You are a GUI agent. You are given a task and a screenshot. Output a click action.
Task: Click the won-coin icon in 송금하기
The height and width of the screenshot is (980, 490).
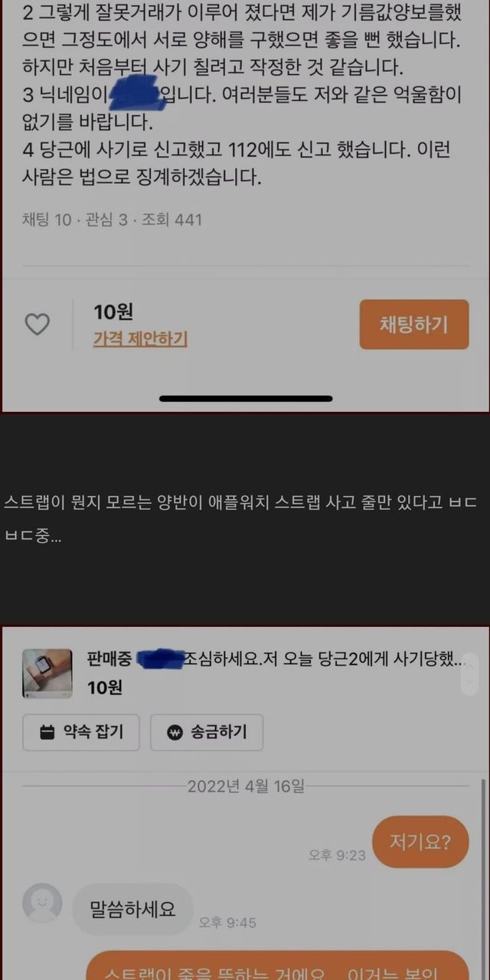176,733
